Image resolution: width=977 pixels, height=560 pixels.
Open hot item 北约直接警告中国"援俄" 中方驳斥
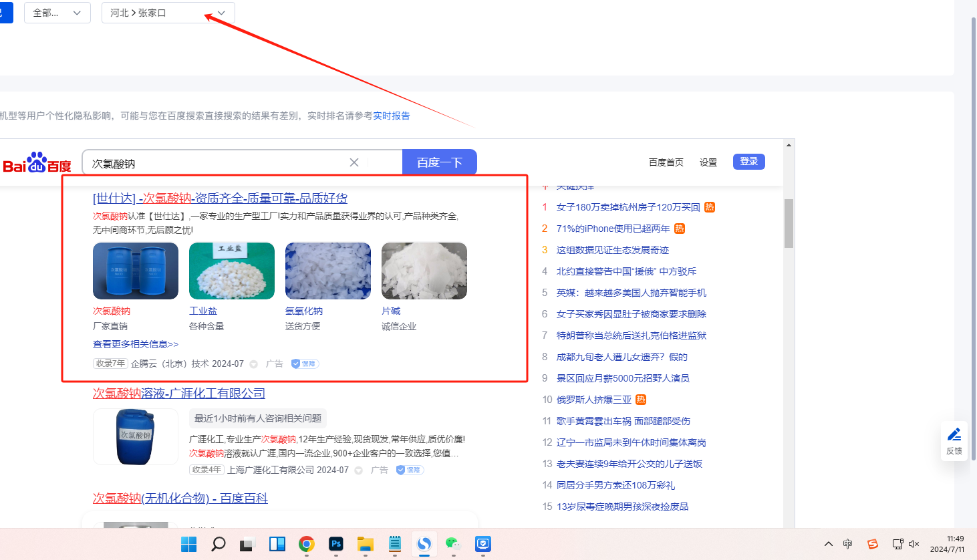click(x=627, y=271)
